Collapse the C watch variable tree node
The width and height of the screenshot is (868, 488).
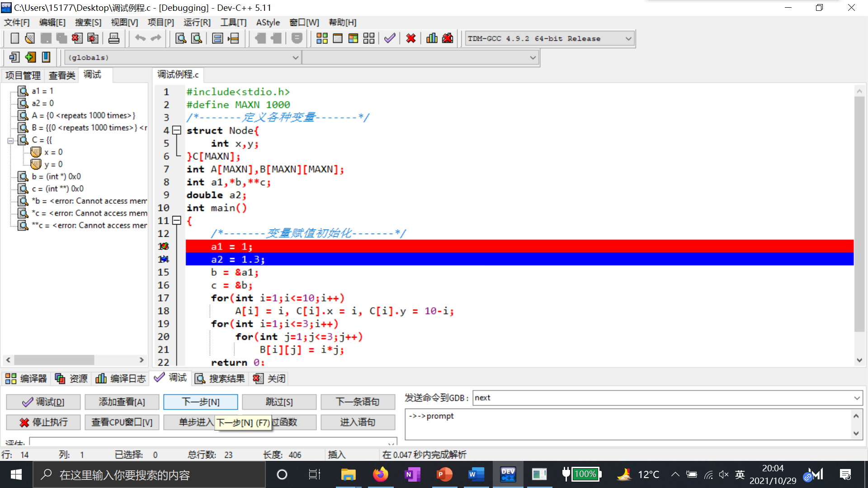(x=10, y=141)
